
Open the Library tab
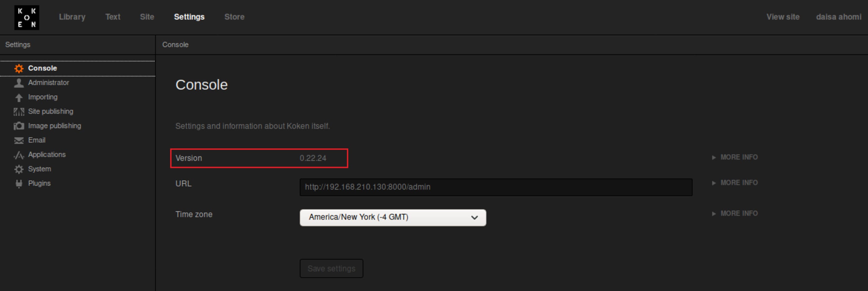[x=72, y=17]
